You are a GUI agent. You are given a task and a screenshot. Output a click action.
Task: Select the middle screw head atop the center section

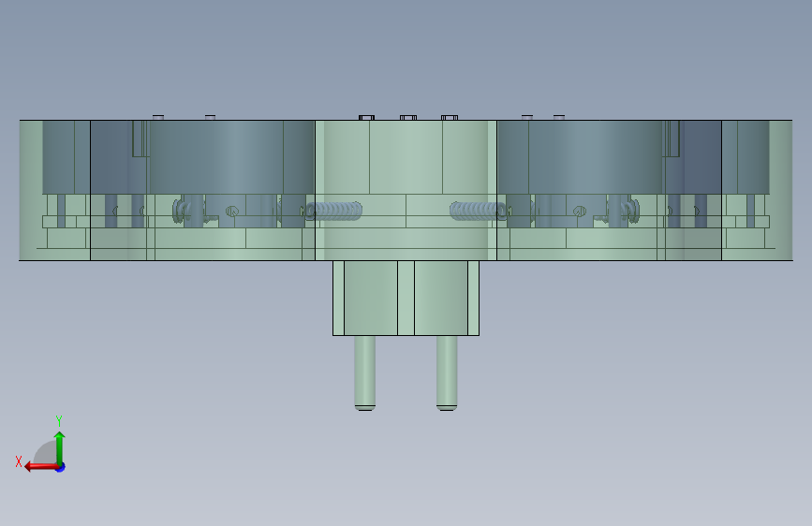point(408,118)
